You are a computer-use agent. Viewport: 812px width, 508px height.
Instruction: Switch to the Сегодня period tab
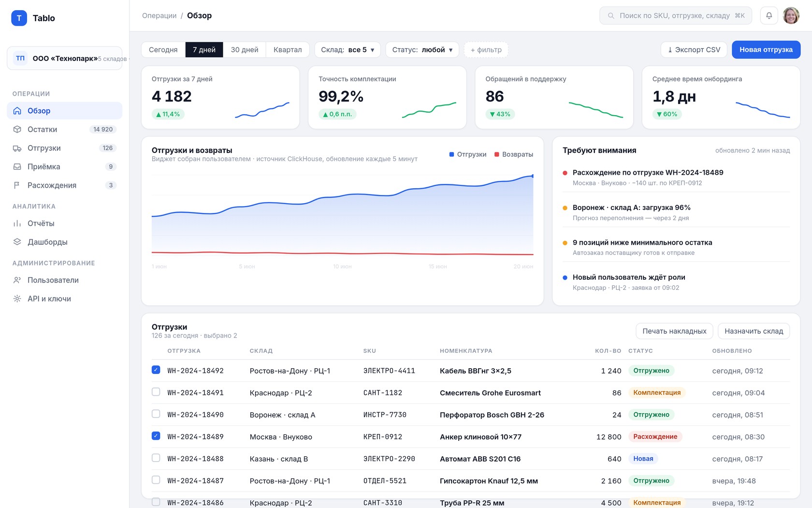(x=163, y=50)
